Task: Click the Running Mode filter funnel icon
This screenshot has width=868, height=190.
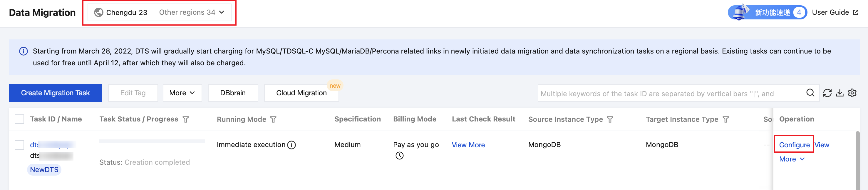Action: click(x=273, y=119)
